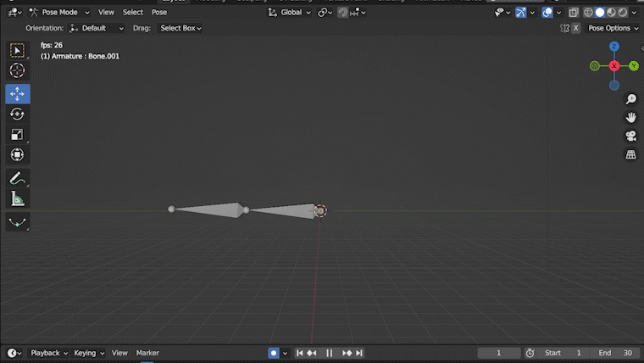Expand the Pose Options dropdown

point(613,28)
